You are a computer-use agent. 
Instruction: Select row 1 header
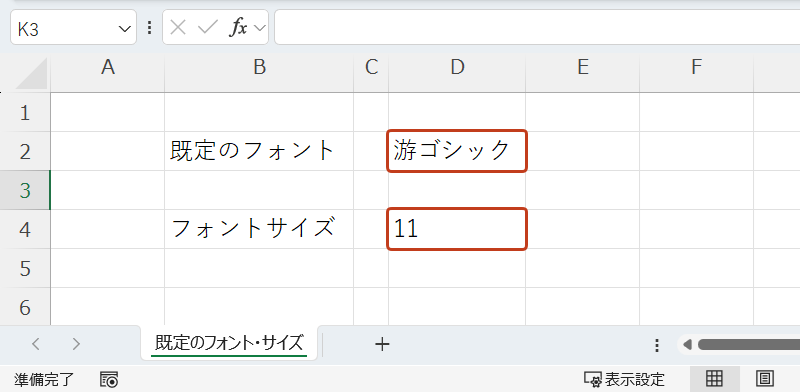point(25,112)
